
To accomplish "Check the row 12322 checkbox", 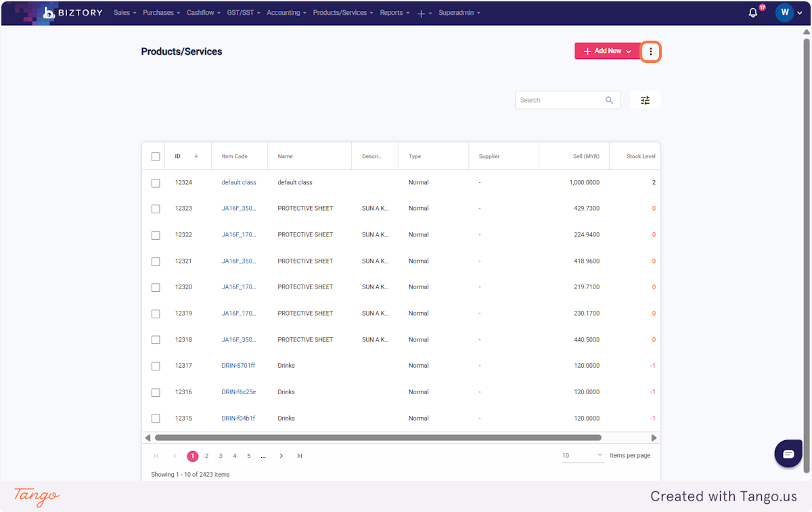I will pos(156,235).
